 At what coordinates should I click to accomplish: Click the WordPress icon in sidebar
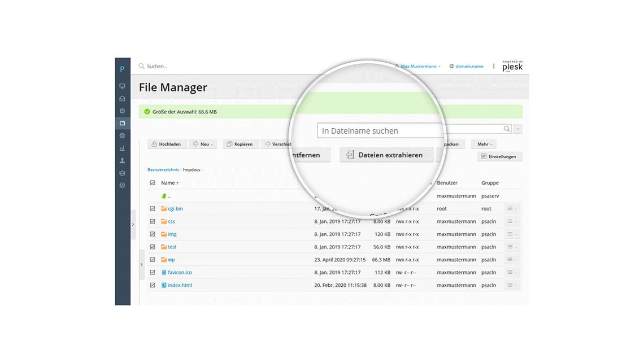[x=122, y=185]
